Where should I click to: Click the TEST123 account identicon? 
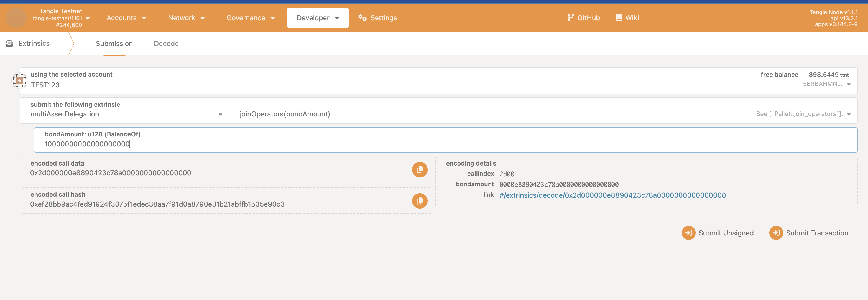point(20,81)
